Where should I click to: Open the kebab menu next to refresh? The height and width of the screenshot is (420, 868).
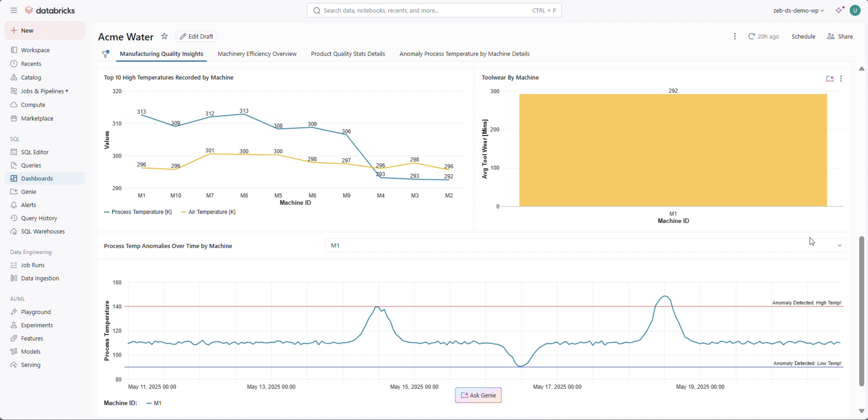734,36
